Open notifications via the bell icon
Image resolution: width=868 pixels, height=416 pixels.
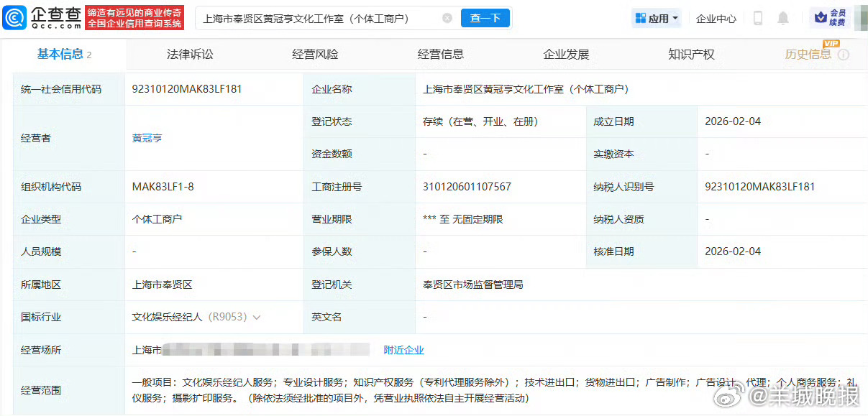tap(783, 17)
